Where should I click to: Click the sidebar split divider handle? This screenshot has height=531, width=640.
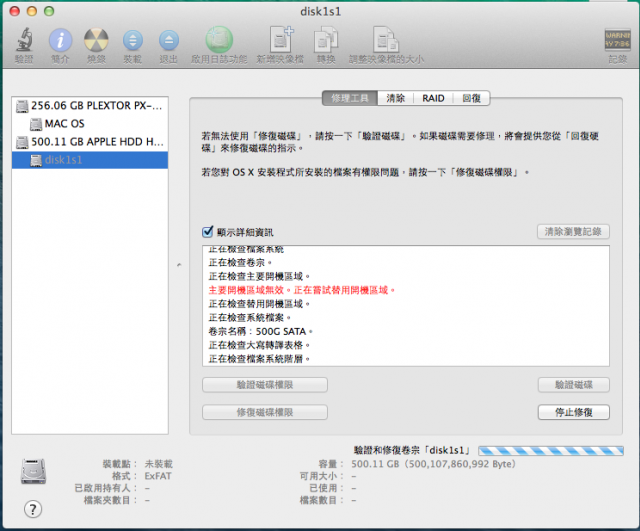pyautogui.click(x=179, y=265)
